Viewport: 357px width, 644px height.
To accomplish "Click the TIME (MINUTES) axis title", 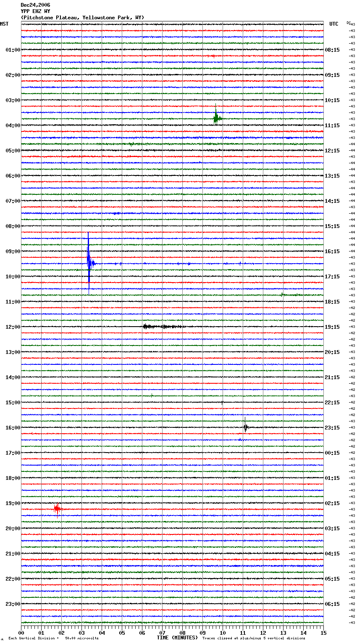I will click(x=177, y=638).
